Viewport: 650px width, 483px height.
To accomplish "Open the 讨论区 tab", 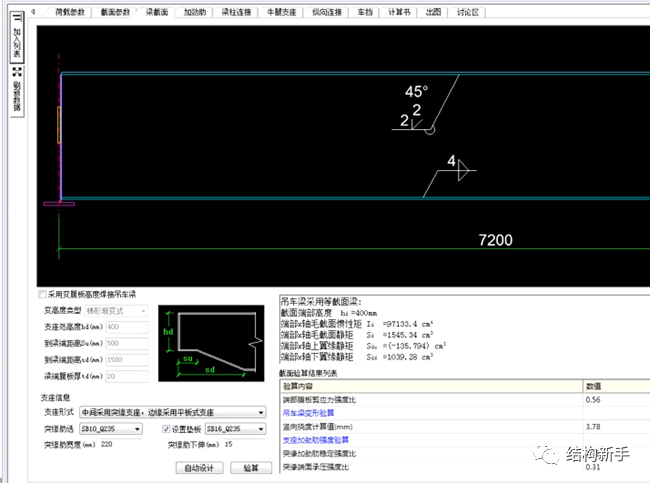I will pyautogui.click(x=468, y=12).
